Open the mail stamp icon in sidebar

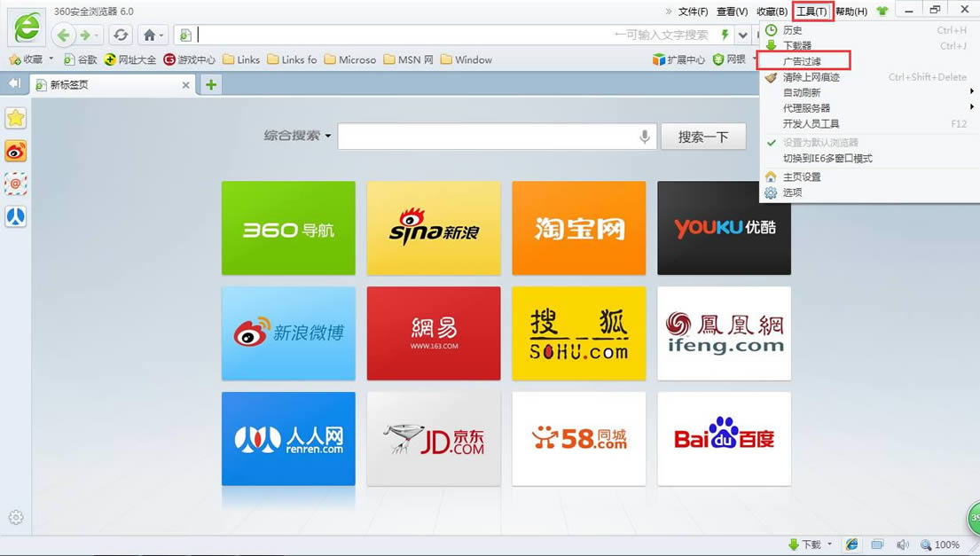[16, 184]
